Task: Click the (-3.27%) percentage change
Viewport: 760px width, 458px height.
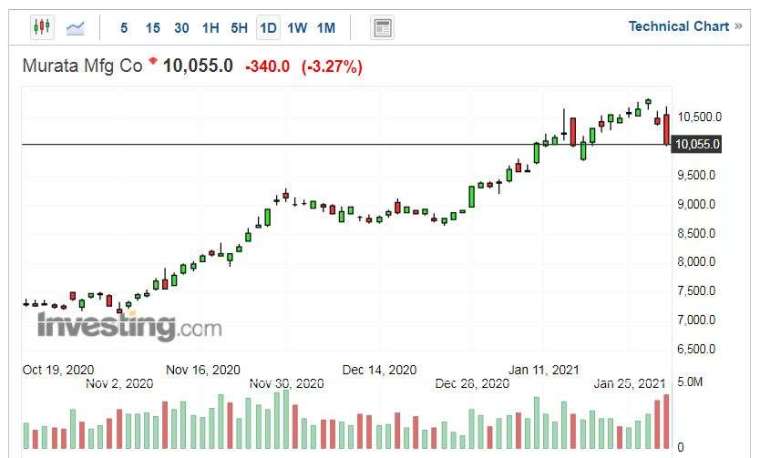Action: (x=332, y=66)
